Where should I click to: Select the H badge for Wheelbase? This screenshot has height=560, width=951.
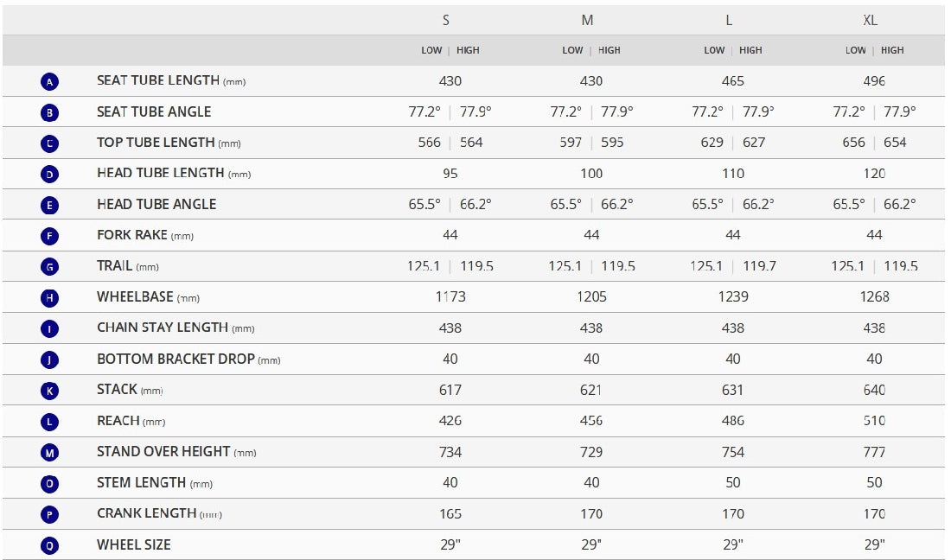coord(49,297)
